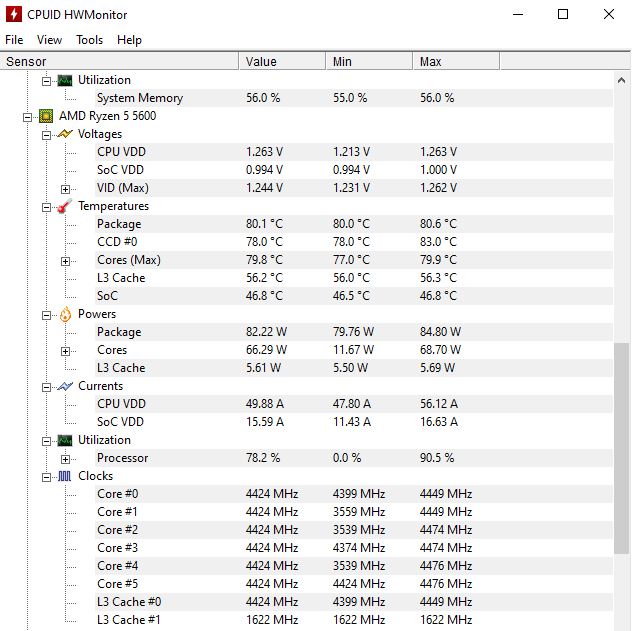
Task: Collapse the Currents section
Action: point(46,388)
